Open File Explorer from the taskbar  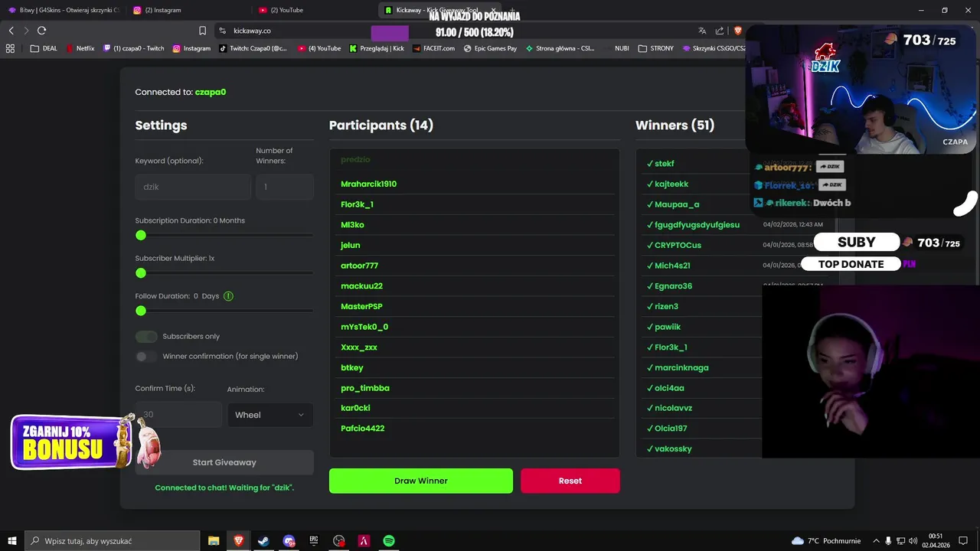214,541
